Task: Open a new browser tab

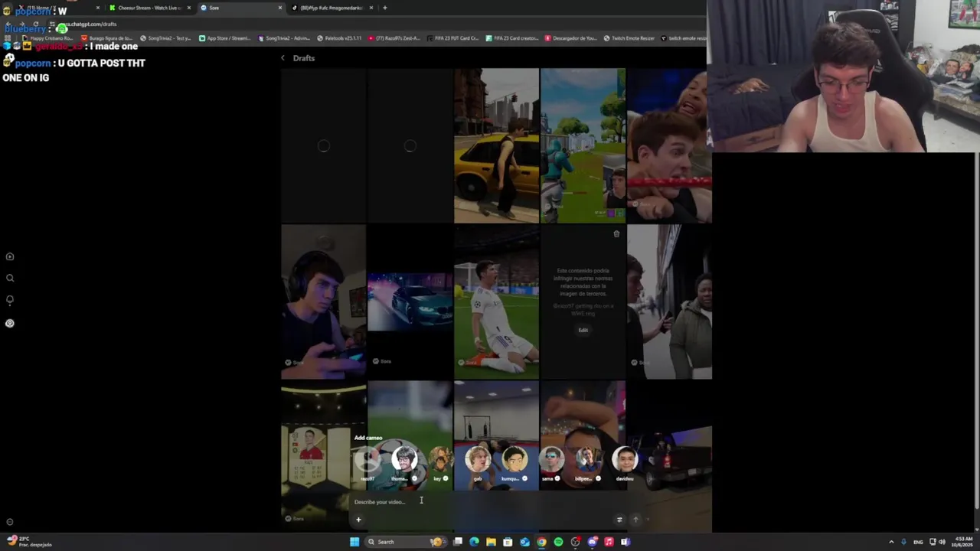Action: [x=385, y=8]
